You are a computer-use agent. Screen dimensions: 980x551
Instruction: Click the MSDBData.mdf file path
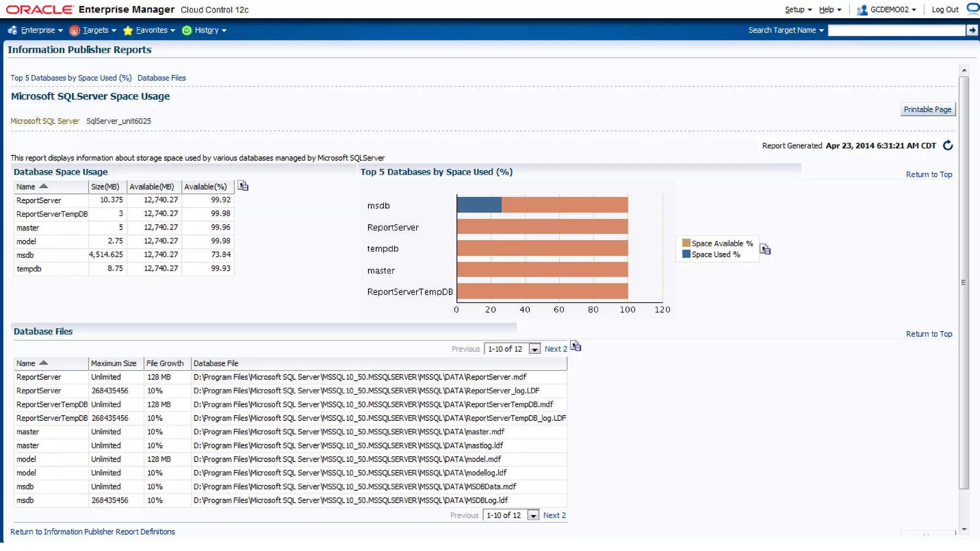pos(355,486)
